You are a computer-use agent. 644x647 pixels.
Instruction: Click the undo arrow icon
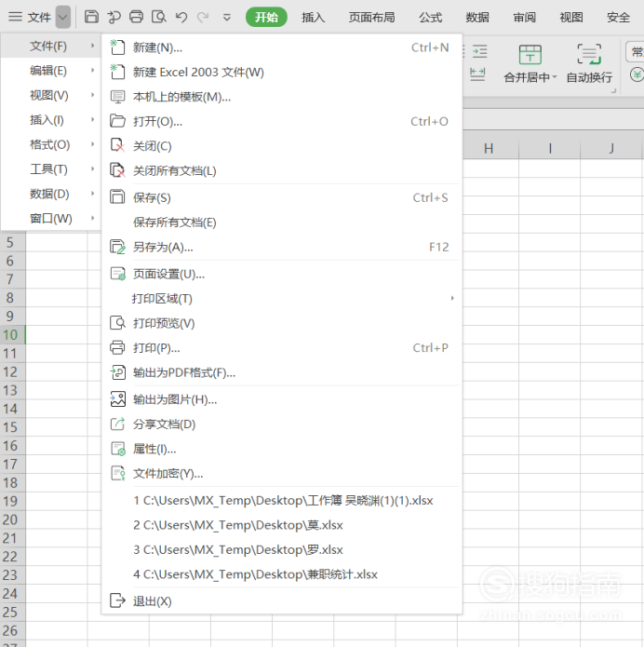(181, 17)
